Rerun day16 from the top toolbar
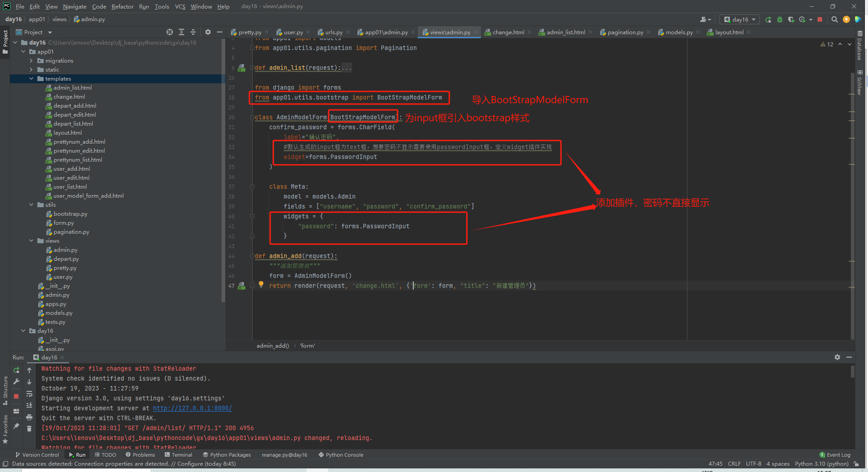This screenshot has height=472, width=868. tap(768, 20)
